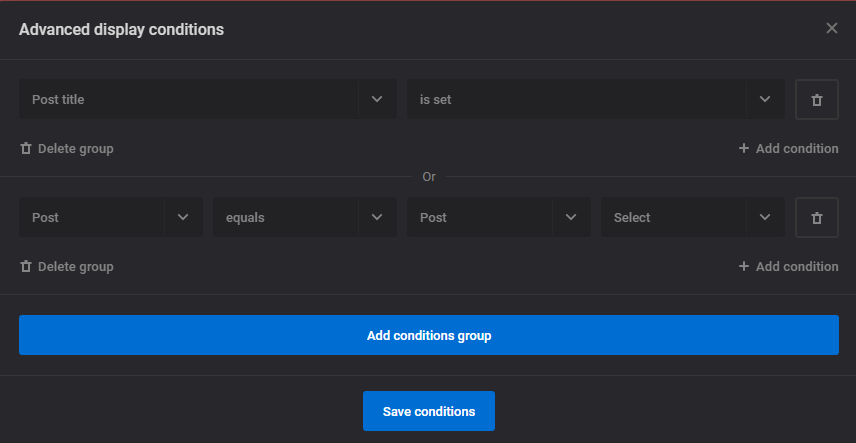This screenshot has height=443, width=856.
Task: Open the first Post dropdown in second group
Action: [x=111, y=217]
